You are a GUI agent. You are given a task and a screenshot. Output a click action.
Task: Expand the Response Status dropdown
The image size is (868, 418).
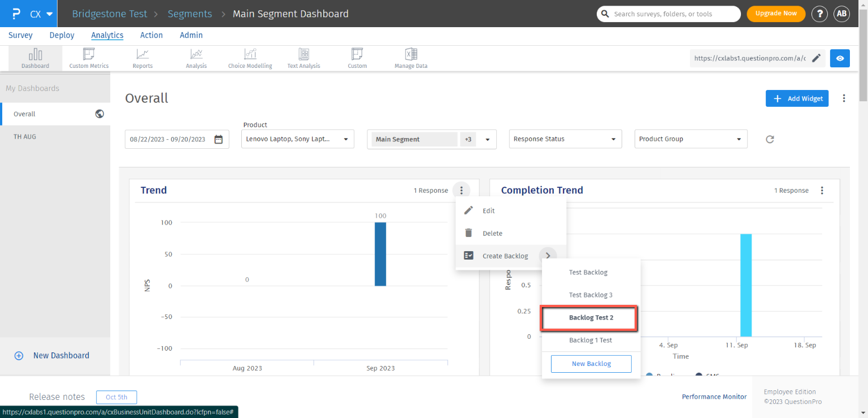click(x=565, y=139)
